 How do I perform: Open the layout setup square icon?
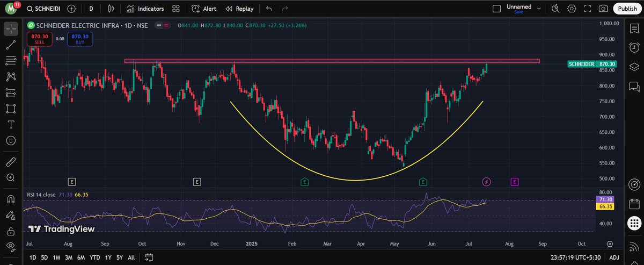click(x=497, y=8)
